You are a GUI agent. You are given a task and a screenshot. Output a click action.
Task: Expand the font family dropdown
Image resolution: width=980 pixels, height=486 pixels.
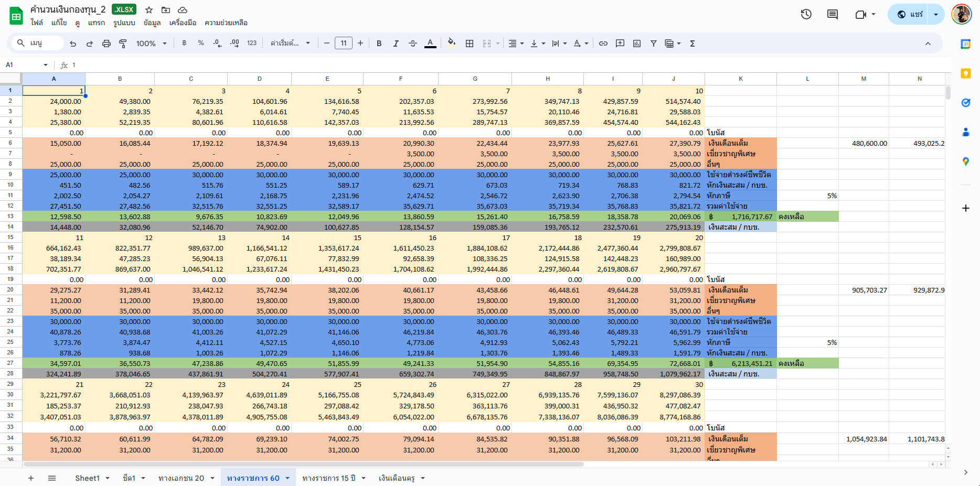point(290,44)
